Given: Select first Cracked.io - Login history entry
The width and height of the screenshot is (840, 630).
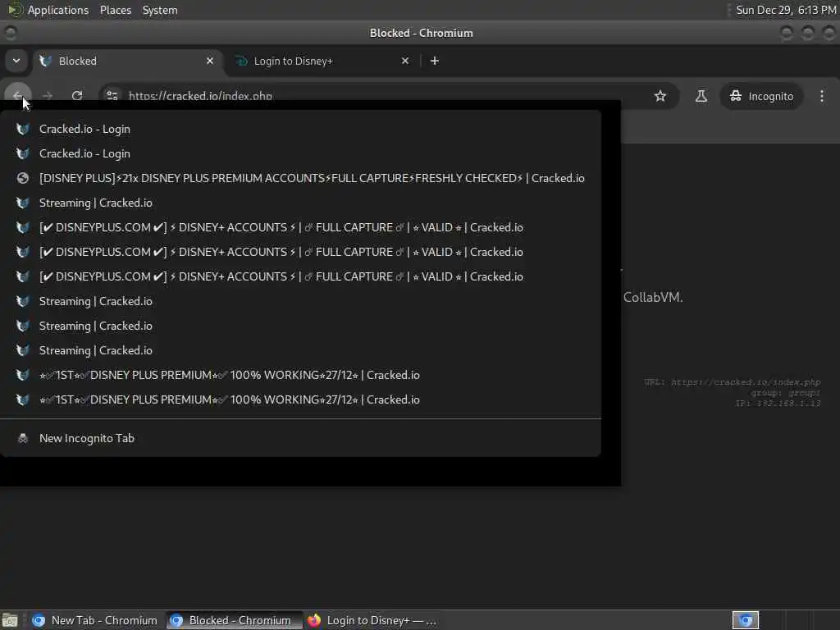Looking at the screenshot, I should click(x=300, y=129).
